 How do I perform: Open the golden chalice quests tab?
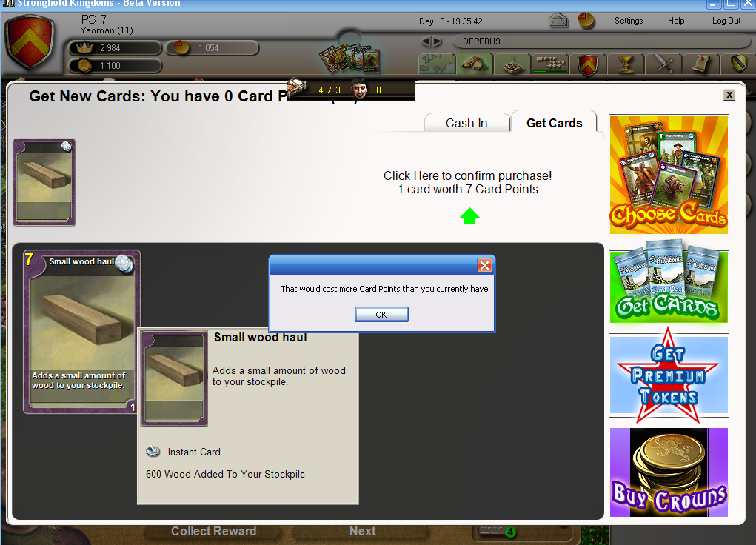pos(626,64)
